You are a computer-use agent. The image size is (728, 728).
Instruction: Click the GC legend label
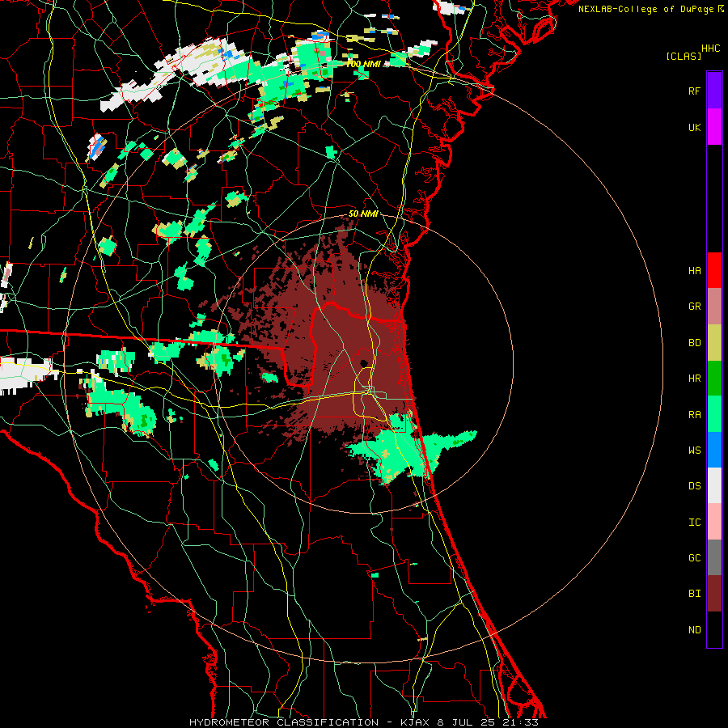694,558
